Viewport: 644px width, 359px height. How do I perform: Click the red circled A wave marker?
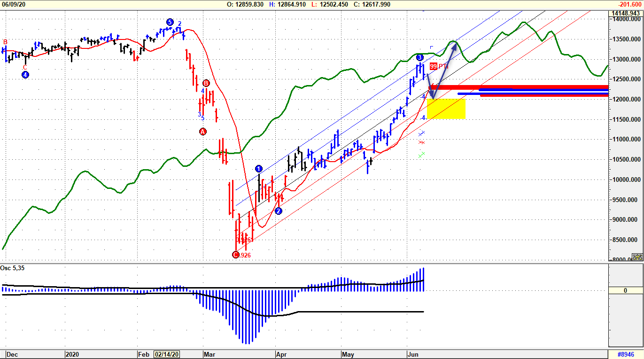pyautogui.click(x=203, y=132)
